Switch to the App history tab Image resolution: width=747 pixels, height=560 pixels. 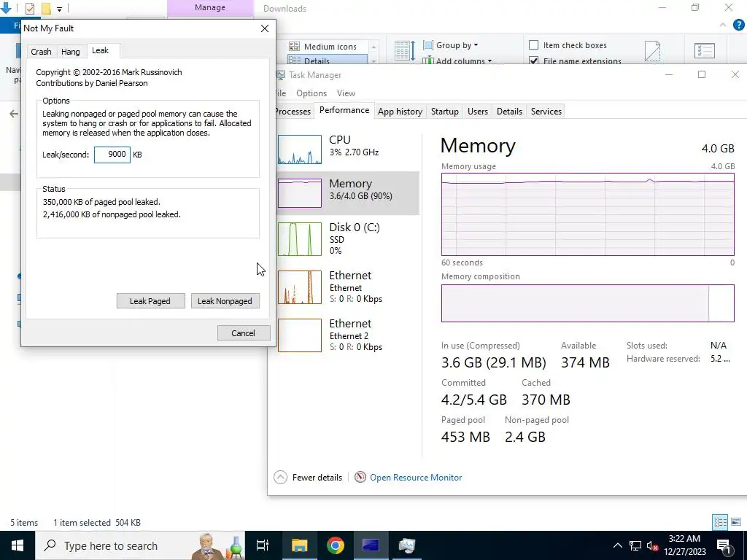click(x=400, y=111)
